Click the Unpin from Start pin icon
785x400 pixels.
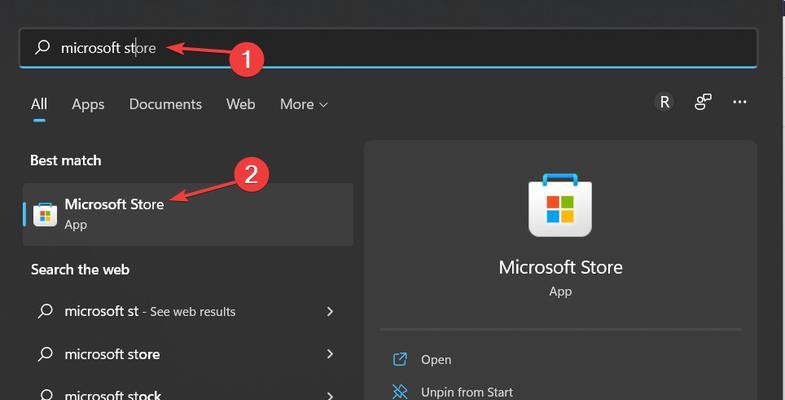tap(400, 391)
